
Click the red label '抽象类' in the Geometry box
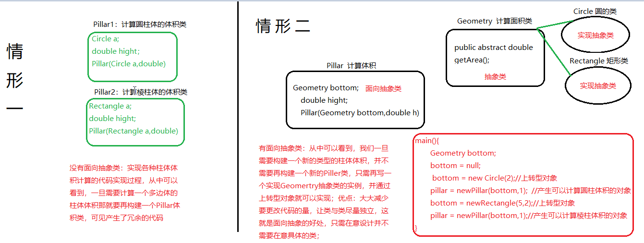495,76
